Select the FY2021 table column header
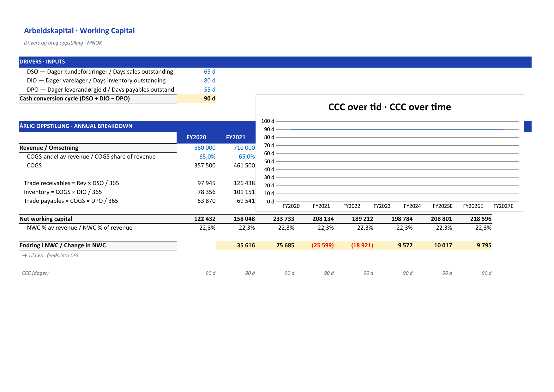 point(236,137)
